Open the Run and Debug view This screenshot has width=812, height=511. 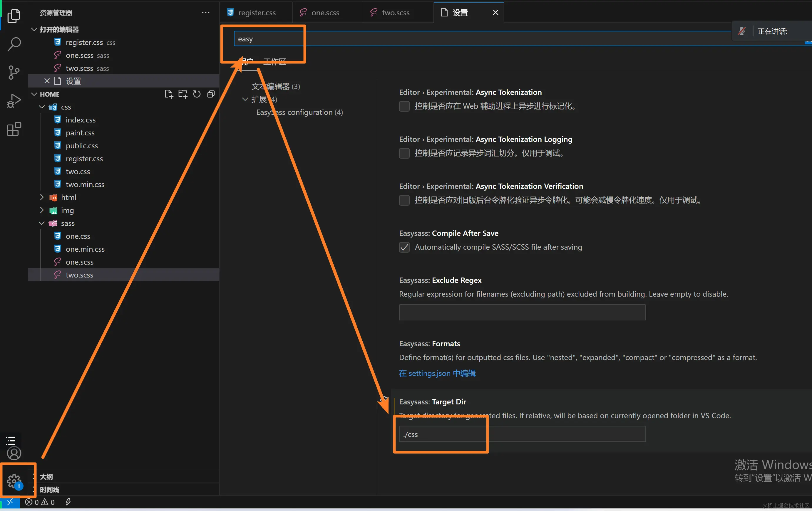14,101
